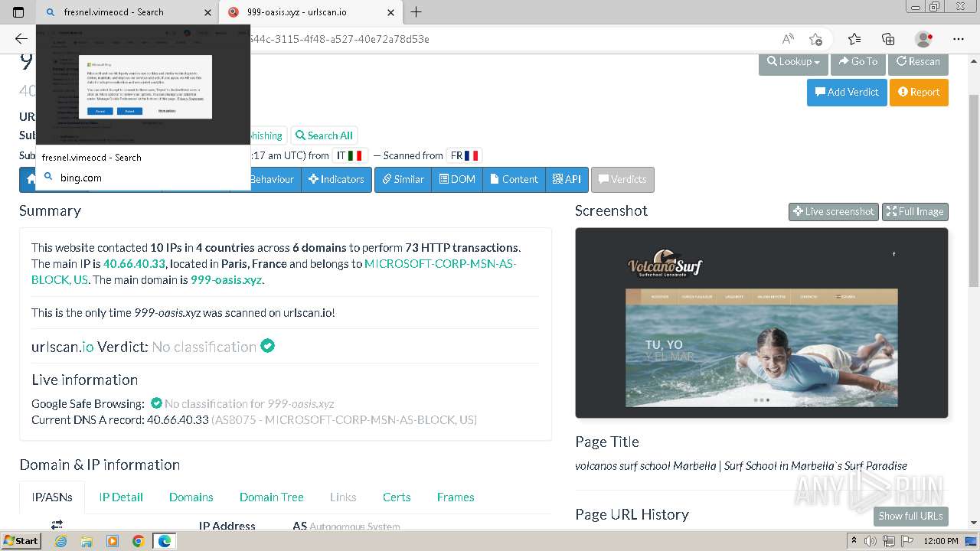
Task: Open the API tab
Action: (x=567, y=179)
